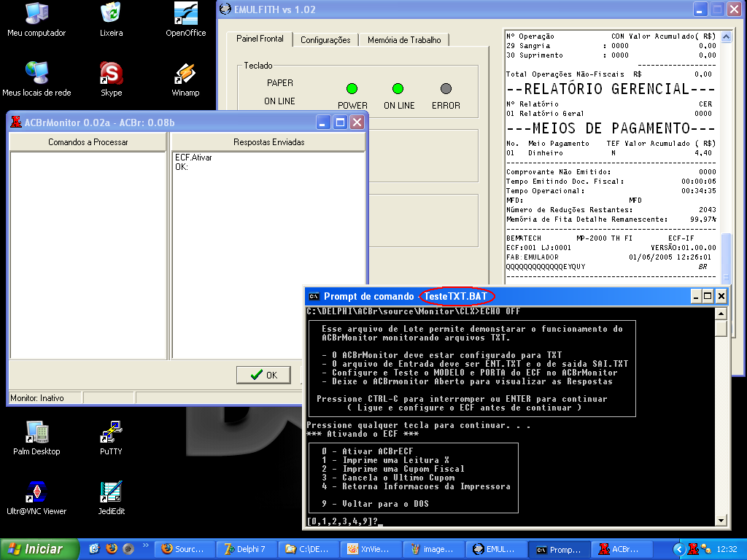Click the gray ERROR indicator light
This screenshot has height=560, width=747.
446,89
